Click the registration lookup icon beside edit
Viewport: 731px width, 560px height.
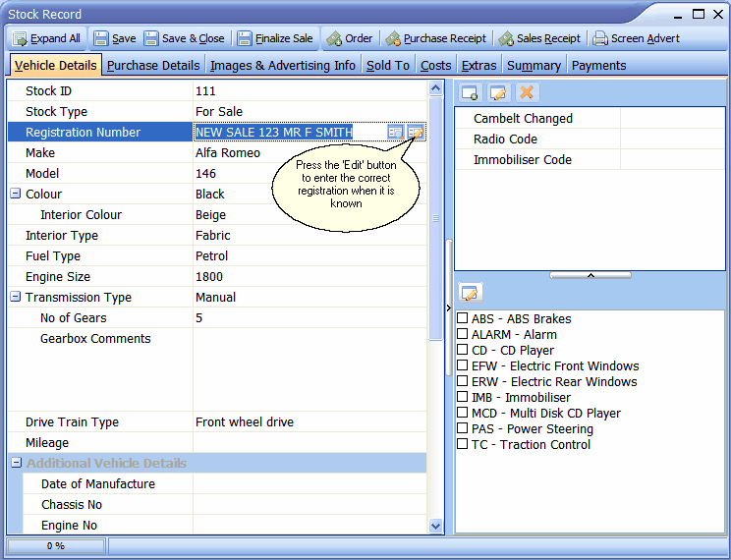pos(395,133)
